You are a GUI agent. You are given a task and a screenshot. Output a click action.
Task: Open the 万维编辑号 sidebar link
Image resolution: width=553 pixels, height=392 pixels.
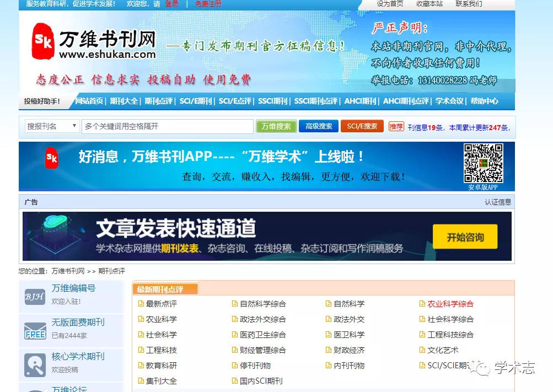73,288
